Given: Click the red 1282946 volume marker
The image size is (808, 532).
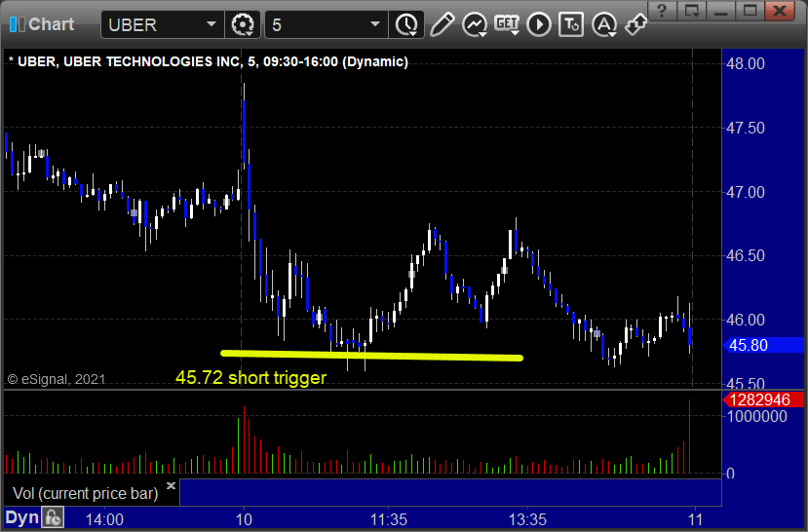Looking at the screenshot, I should tap(764, 399).
